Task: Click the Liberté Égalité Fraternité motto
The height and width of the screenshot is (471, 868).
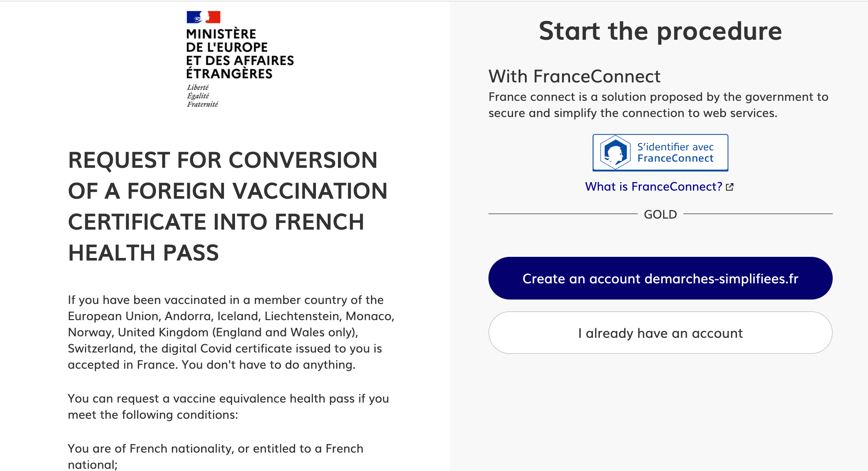Action: 202,96
